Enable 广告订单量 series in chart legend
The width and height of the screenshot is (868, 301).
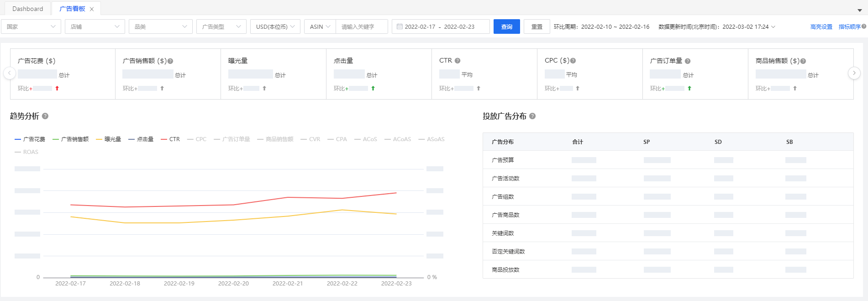tap(232, 139)
